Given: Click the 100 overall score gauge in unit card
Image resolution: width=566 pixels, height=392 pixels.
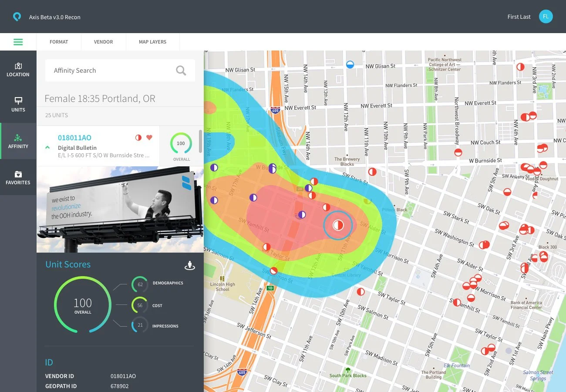Looking at the screenshot, I should tap(181, 143).
